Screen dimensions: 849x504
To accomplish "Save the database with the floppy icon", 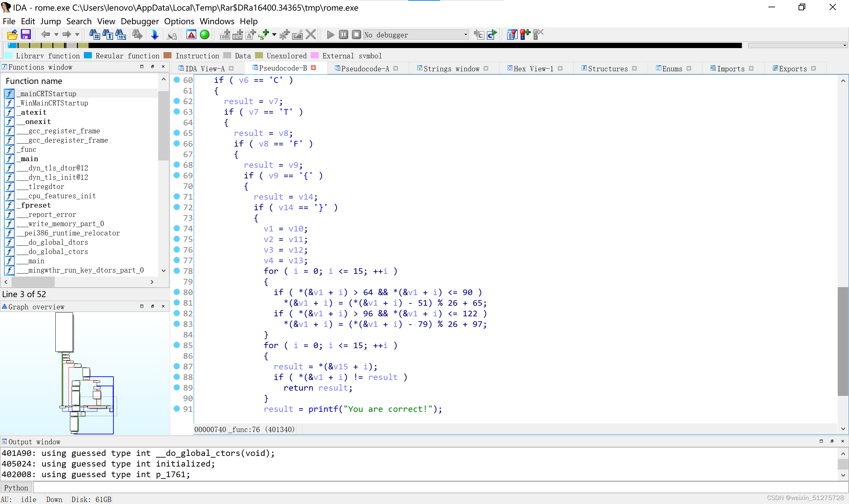I will click(x=26, y=34).
